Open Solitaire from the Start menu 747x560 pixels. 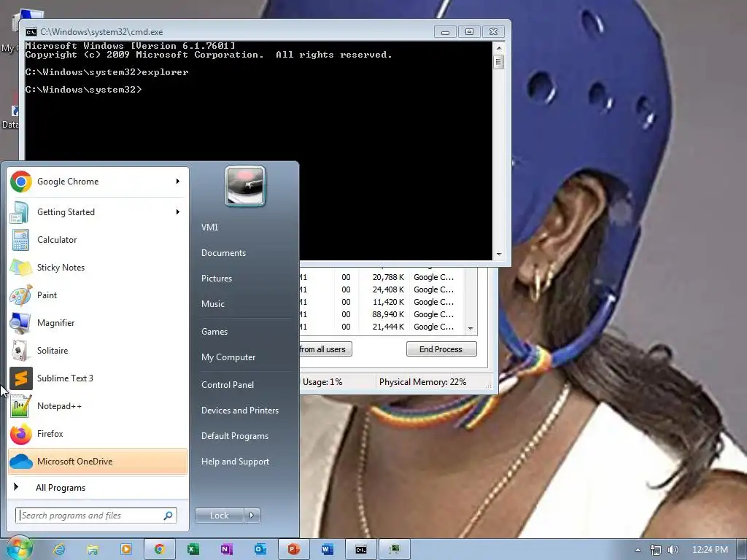click(98, 350)
